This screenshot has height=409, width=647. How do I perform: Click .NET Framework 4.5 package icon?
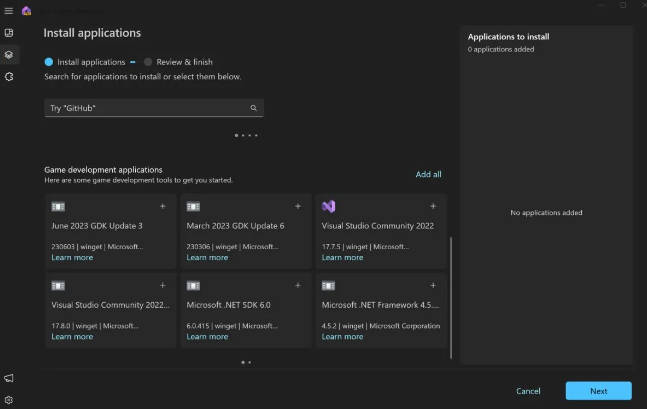(x=328, y=286)
